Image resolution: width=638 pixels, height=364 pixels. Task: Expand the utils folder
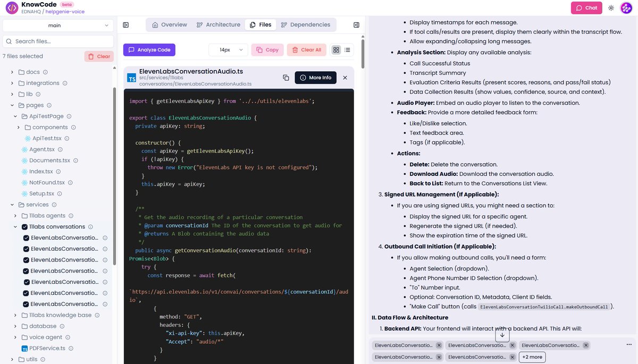tap(13, 360)
